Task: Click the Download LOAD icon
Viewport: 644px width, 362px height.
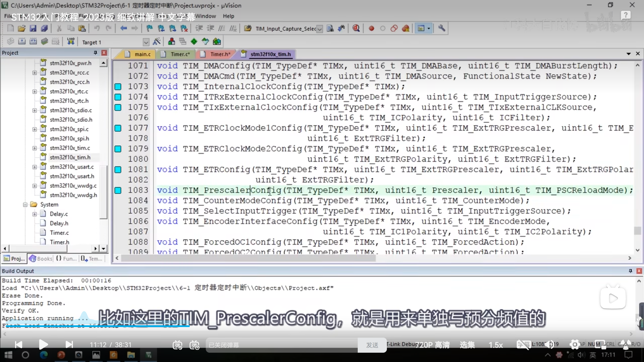Action: pos(71,41)
